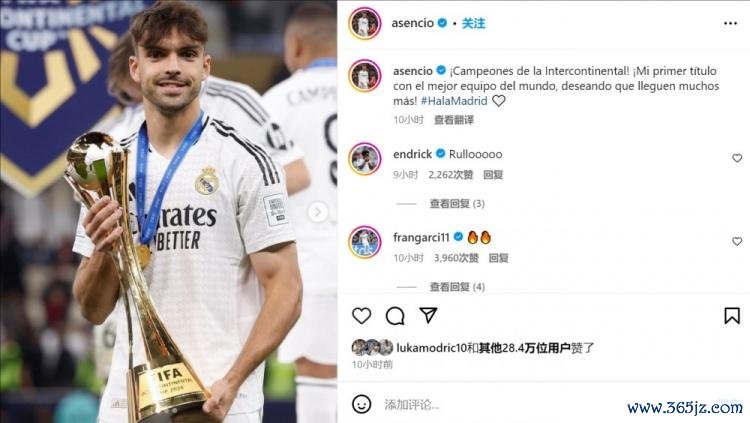The image size is (750, 423).
Task: Go to next photo carousel arrow
Action: pyautogui.click(x=317, y=212)
